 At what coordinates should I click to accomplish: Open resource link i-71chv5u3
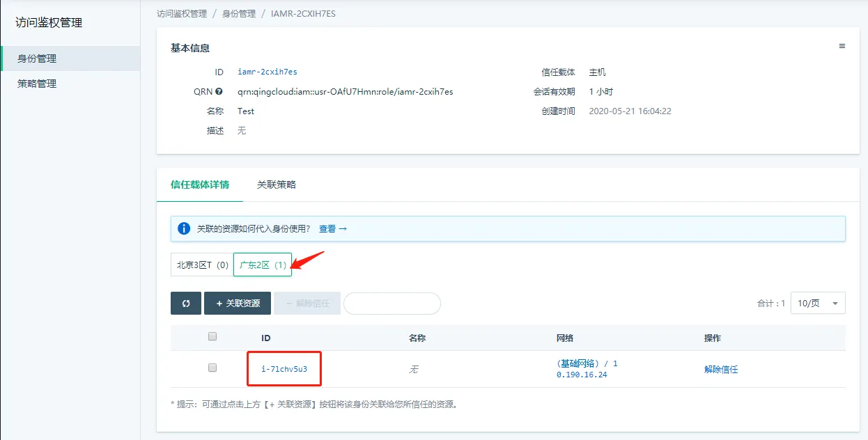pyautogui.click(x=284, y=369)
